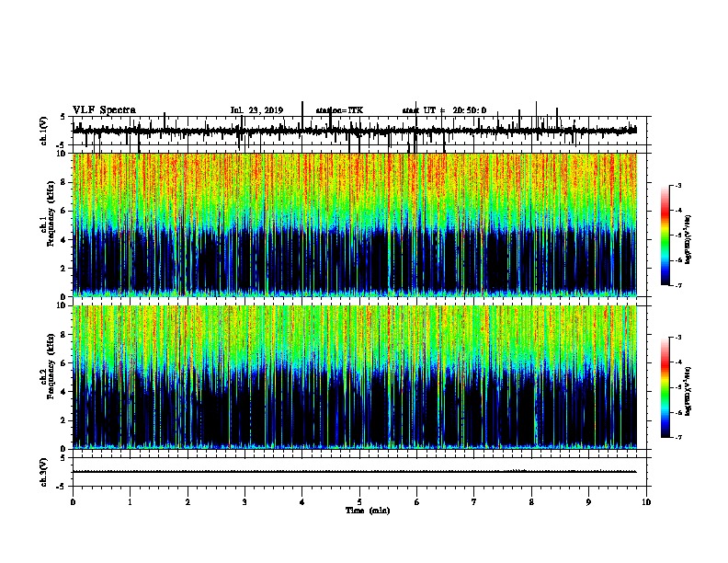Screen dimensions: 728x563
Task: Click the "2" kHz tick on ch.2 spectrogram
Action: tap(64, 420)
